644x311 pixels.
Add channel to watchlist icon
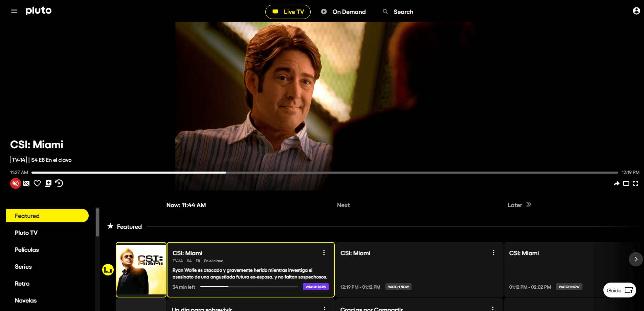coord(48,183)
